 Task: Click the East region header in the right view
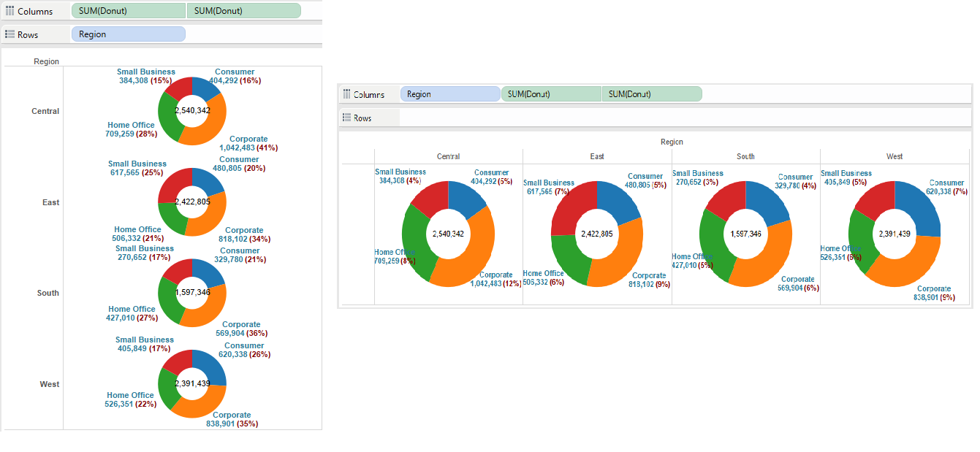pos(597,156)
